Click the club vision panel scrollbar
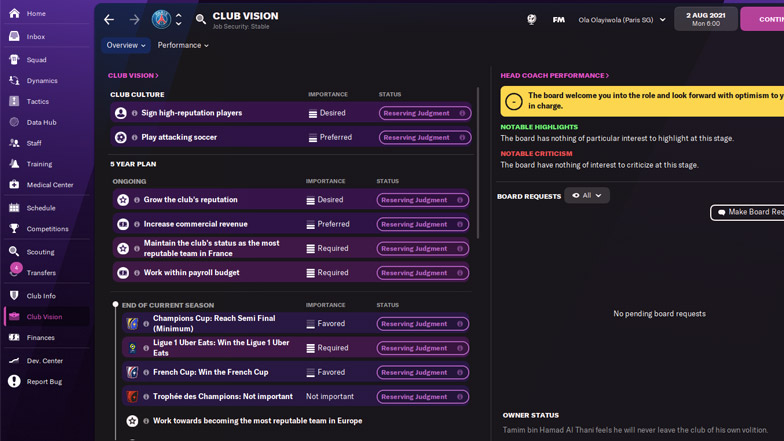Viewport: 784px width, 441px height. (x=478, y=163)
